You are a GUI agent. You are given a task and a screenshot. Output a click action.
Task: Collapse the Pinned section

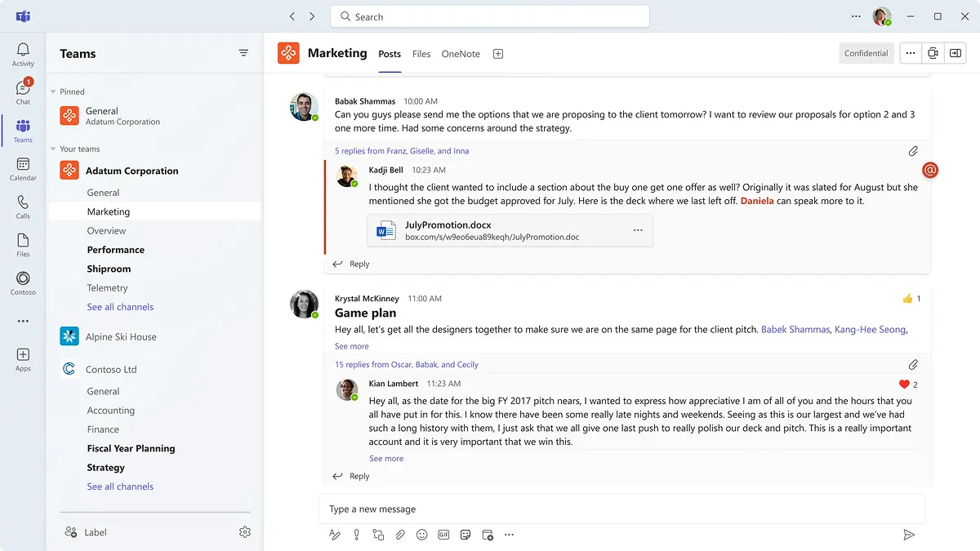[53, 92]
